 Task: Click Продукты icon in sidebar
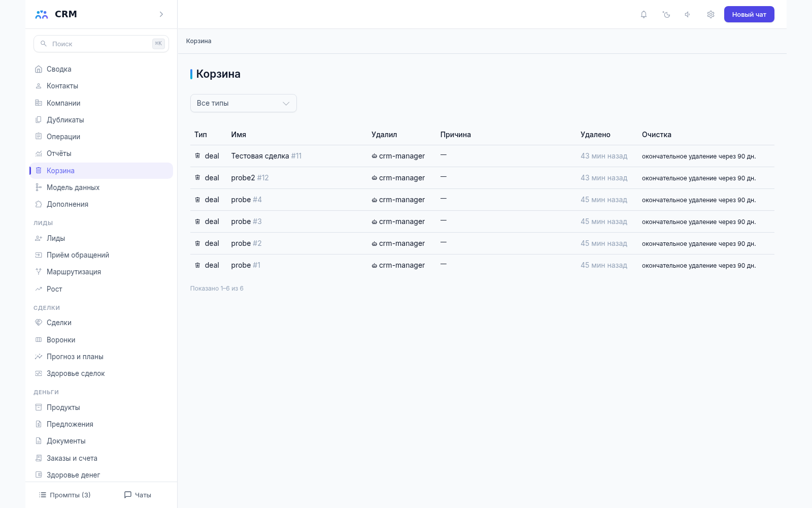39,407
